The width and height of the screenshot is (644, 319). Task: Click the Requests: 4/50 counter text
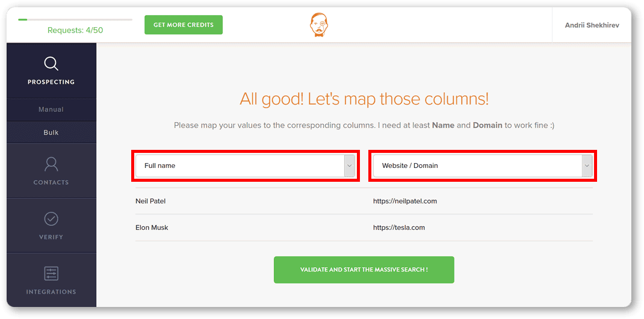point(75,30)
